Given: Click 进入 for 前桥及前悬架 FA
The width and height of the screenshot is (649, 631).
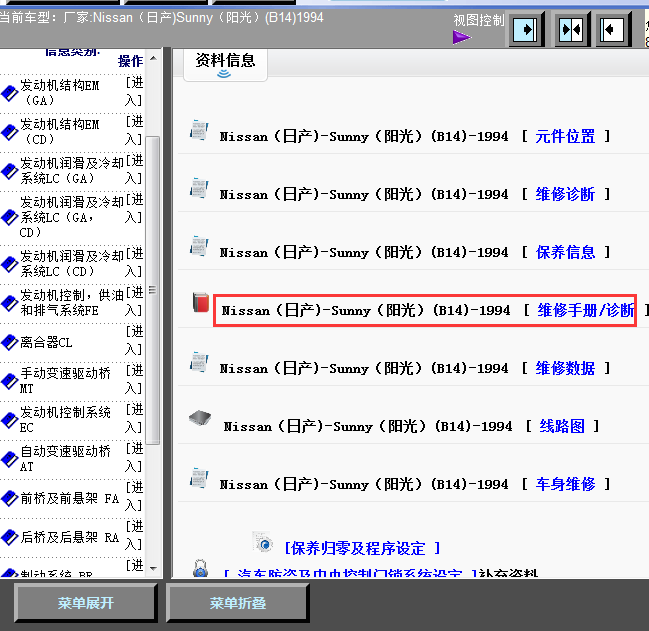Looking at the screenshot, I should pyautogui.click(x=134, y=496).
